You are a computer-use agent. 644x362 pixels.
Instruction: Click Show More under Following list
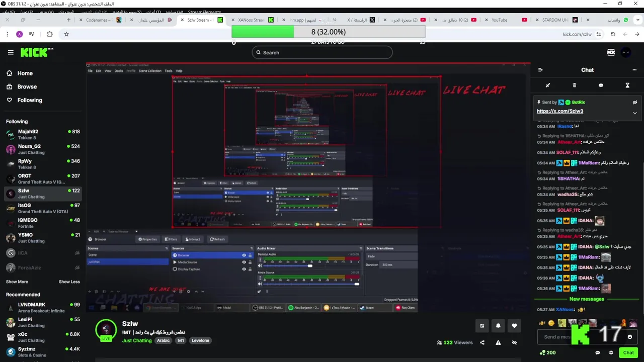click(x=17, y=282)
